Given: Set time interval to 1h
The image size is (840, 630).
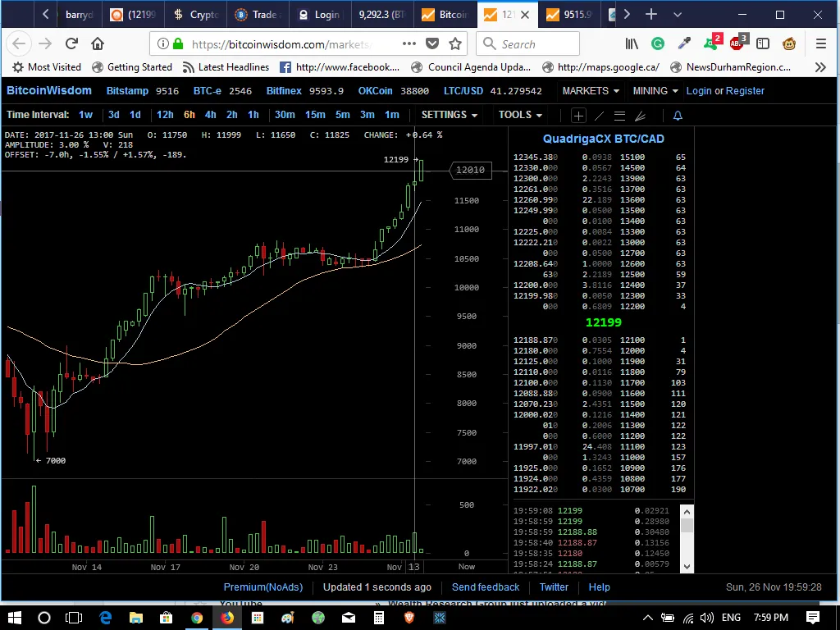Looking at the screenshot, I should pos(253,115).
